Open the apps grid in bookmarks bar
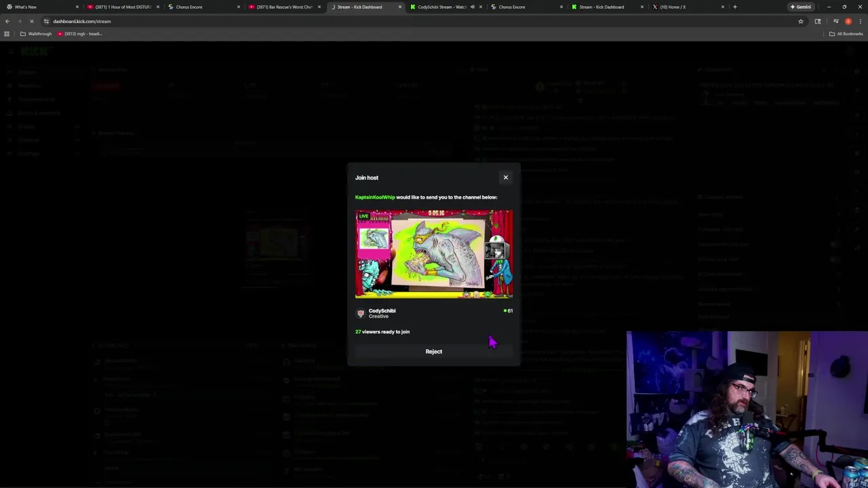The image size is (868, 488). [8, 34]
